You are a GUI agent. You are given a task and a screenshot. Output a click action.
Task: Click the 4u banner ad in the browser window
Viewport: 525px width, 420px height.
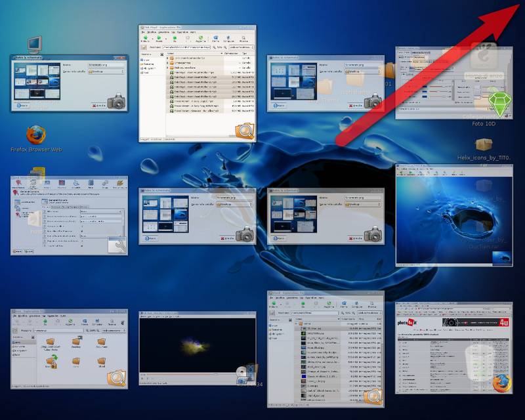(475, 322)
